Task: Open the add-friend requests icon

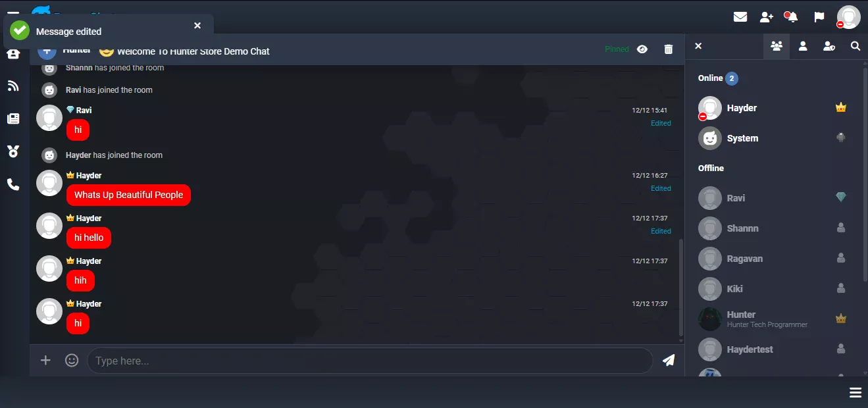Action: coord(766,17)
